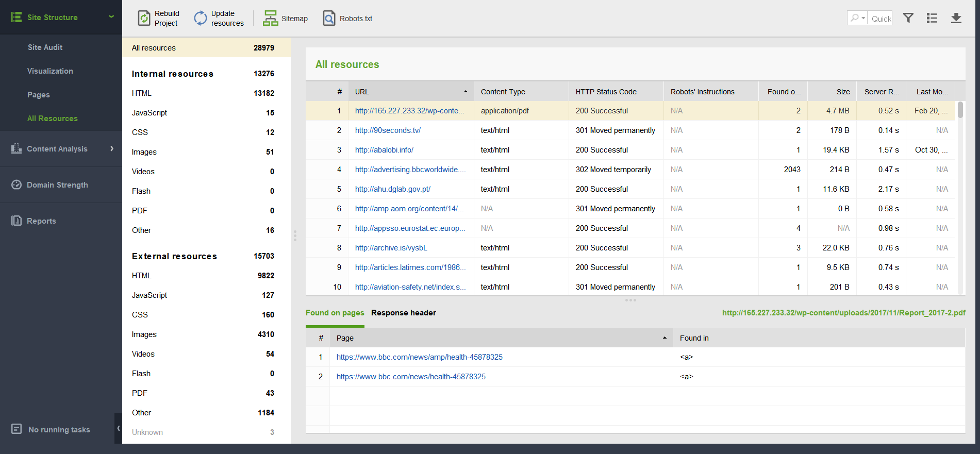Open Site Audit in the sidebar
This screenshot has height=454, width=980.
tap(45, 47)
